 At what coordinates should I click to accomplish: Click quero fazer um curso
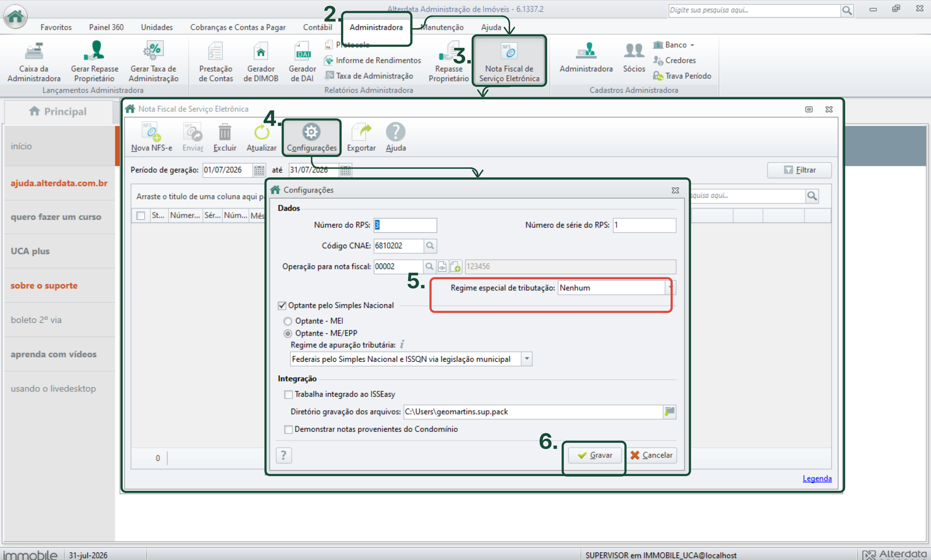tap(56, 217)
